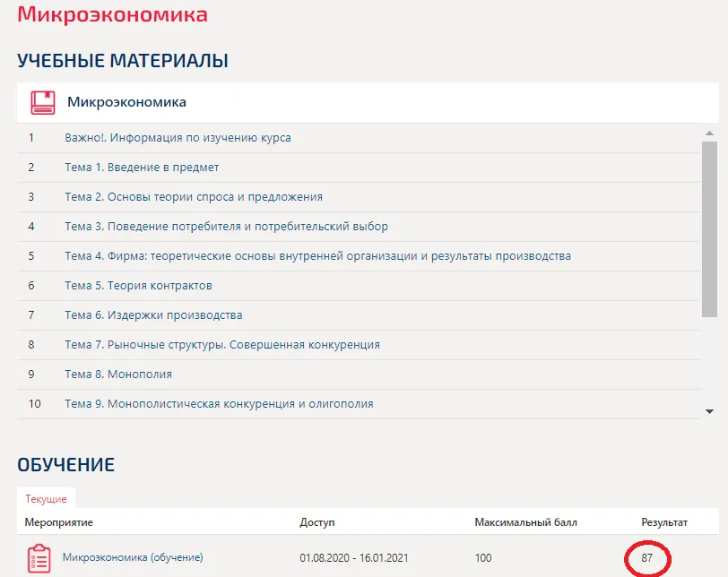Open Тема 6. Издержки производства
Image resolution: width=728 pixels, height=577 pixels.
(153, 315)
